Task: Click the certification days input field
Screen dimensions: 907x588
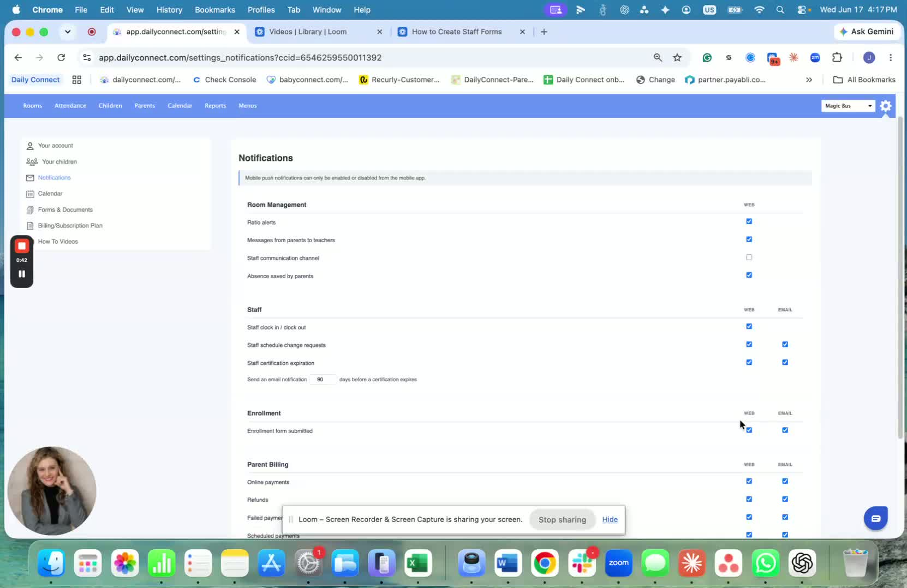Action: (322, 379)
